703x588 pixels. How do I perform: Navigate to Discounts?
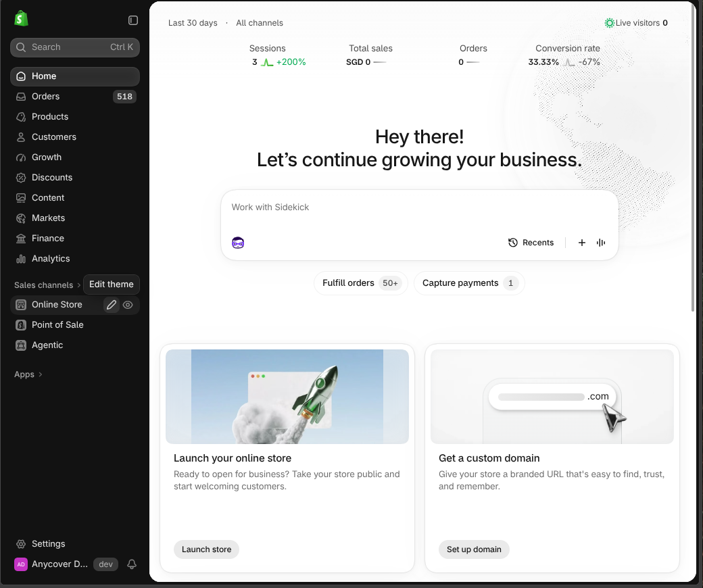point(75,178)
